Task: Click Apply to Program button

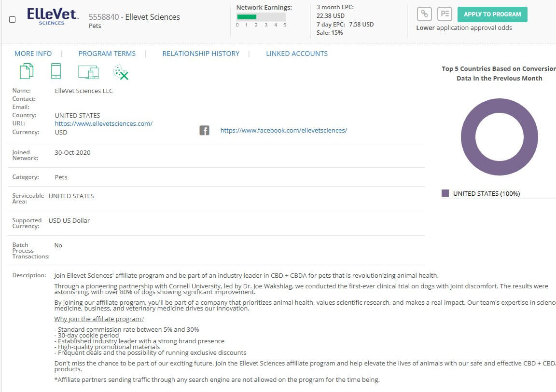Action: click(x=492, y=14)
